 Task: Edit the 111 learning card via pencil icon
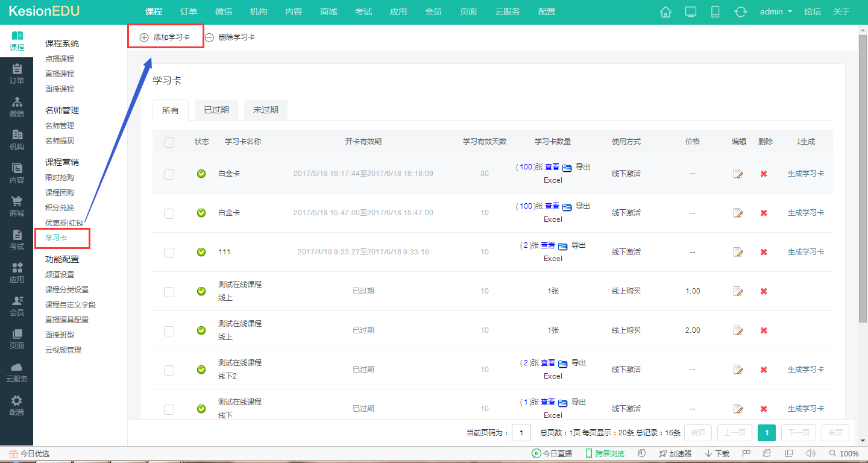click(x=738, y=252)
